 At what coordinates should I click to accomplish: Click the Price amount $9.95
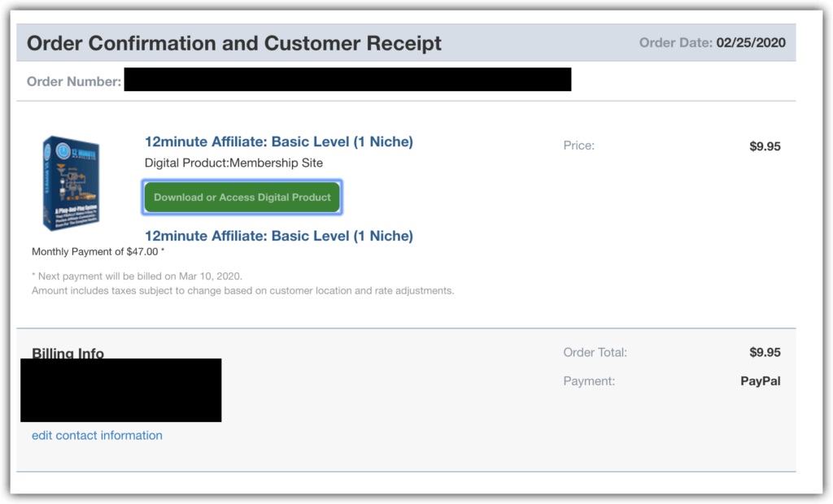(765, 146)
